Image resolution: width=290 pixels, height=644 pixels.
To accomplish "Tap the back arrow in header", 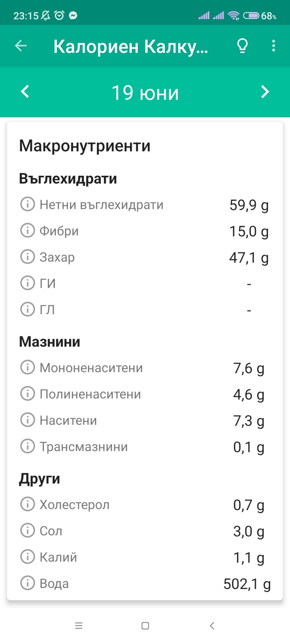I will 21,46.
